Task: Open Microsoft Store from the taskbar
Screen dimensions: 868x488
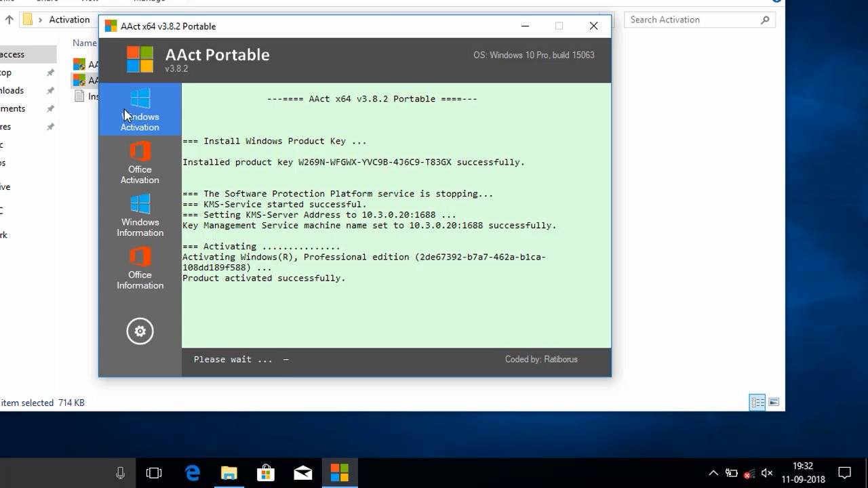Action: pos(266,472)
